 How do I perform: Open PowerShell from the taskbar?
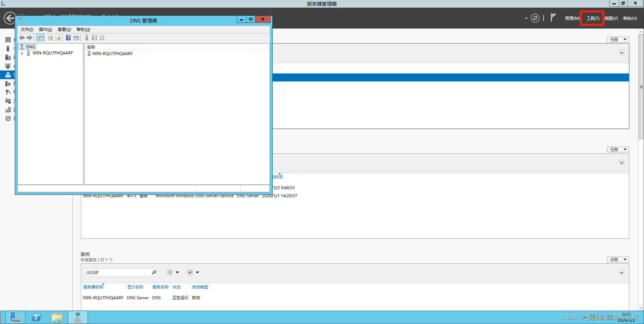pyautogui.click(x=36, y=317)
